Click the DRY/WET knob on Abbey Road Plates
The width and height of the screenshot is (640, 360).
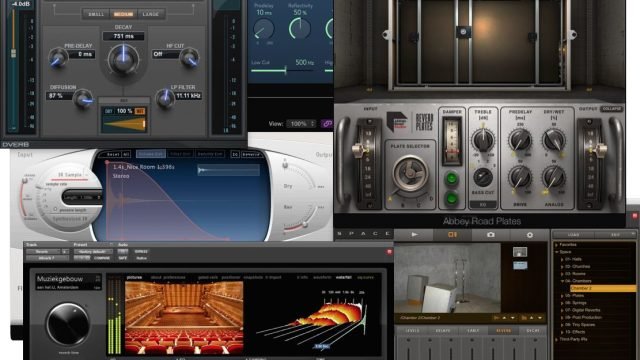pyautogui.click(x=554, y=140)
